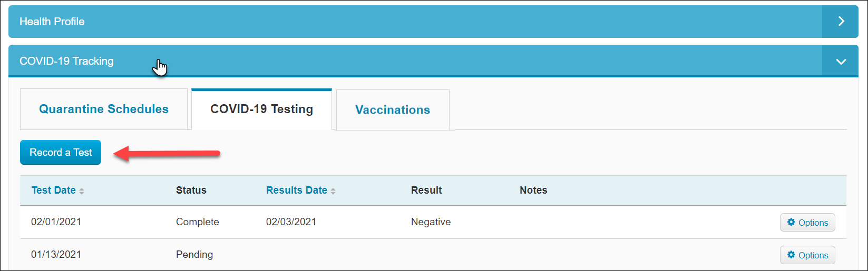Click sort arrows beside Test Date
Screen dimensions: 868x271
point(82,192)
